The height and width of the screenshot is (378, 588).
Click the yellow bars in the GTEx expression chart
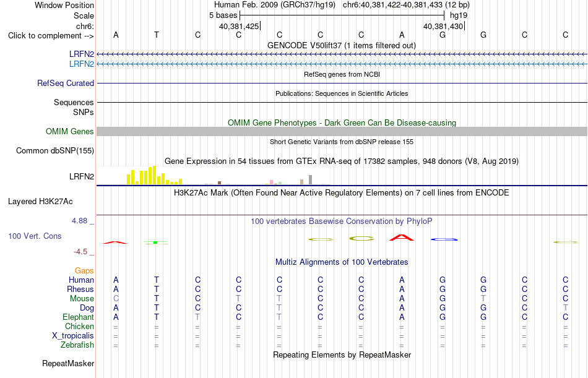154,175
